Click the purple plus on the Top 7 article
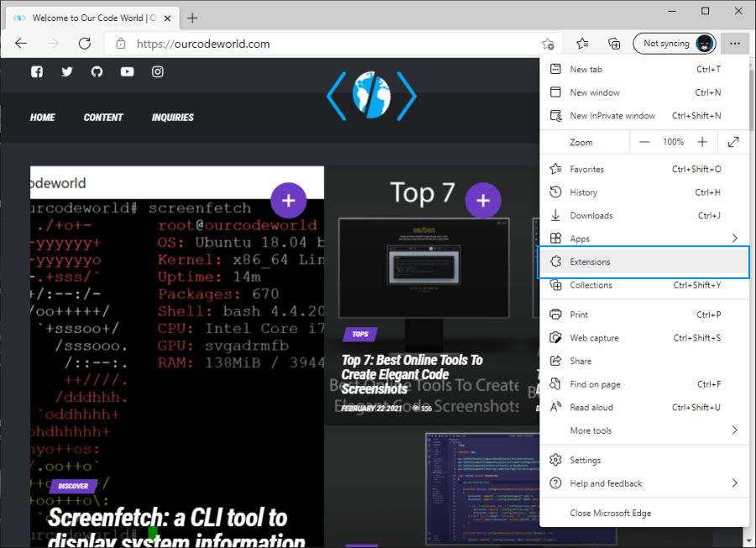This screenshot has width=756, height=548. (x=483, y=201)
